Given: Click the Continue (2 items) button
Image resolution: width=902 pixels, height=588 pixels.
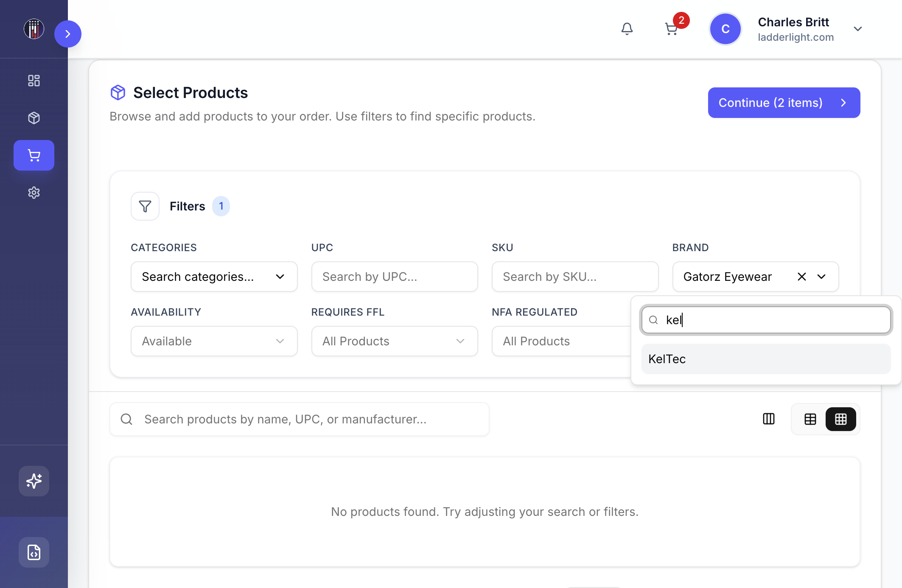Looking at the screenshot, I should [784, 103].
